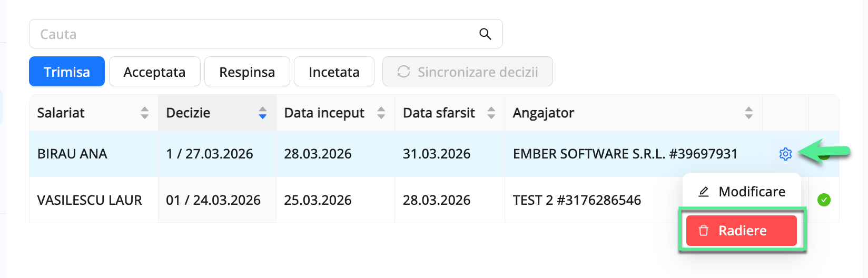Viewport: 868px width, 278px height.
Task: Sort by the Angajator column arrows
Action: tap(748, 113)
